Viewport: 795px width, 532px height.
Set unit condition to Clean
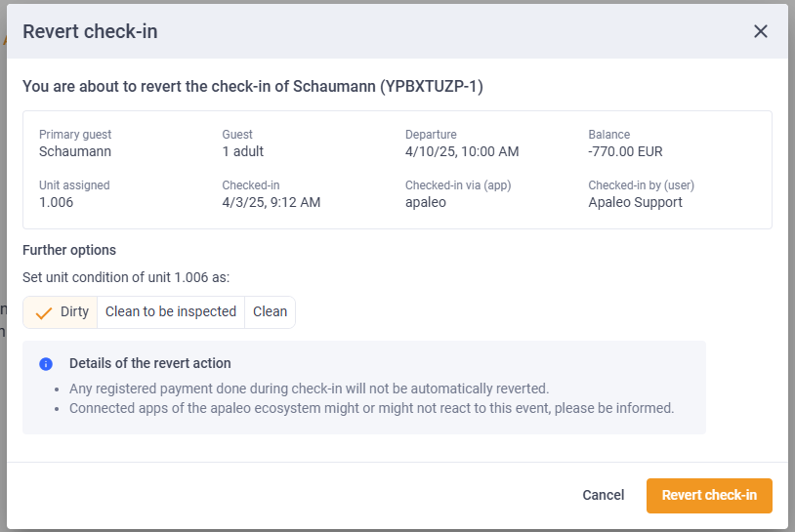click(x=270, y=312)
